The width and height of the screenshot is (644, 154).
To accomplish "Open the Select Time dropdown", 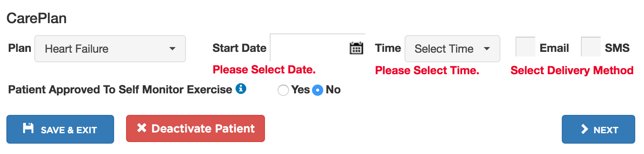I will click(452, 49).
